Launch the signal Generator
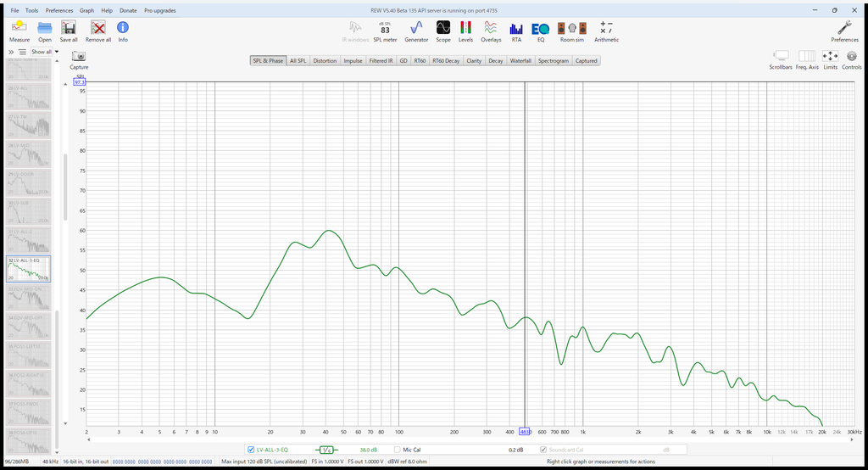 [x=416, y=31]
